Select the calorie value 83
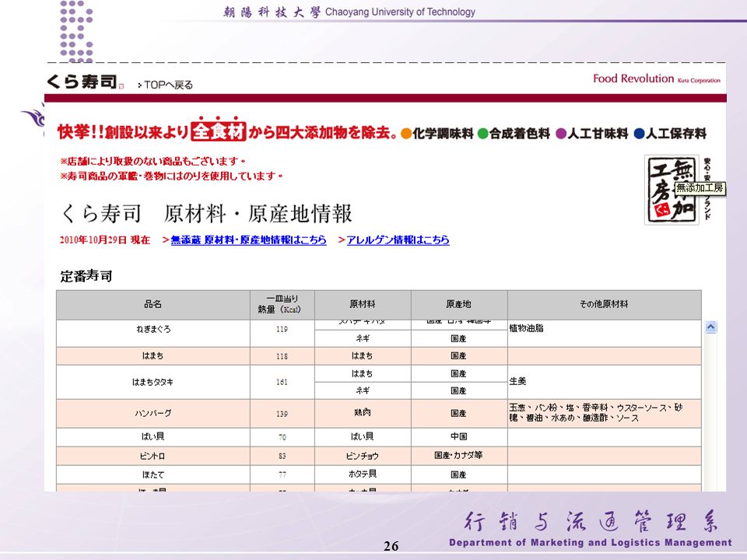This screenshot has height=560, width=747. (x=282, y=456)
